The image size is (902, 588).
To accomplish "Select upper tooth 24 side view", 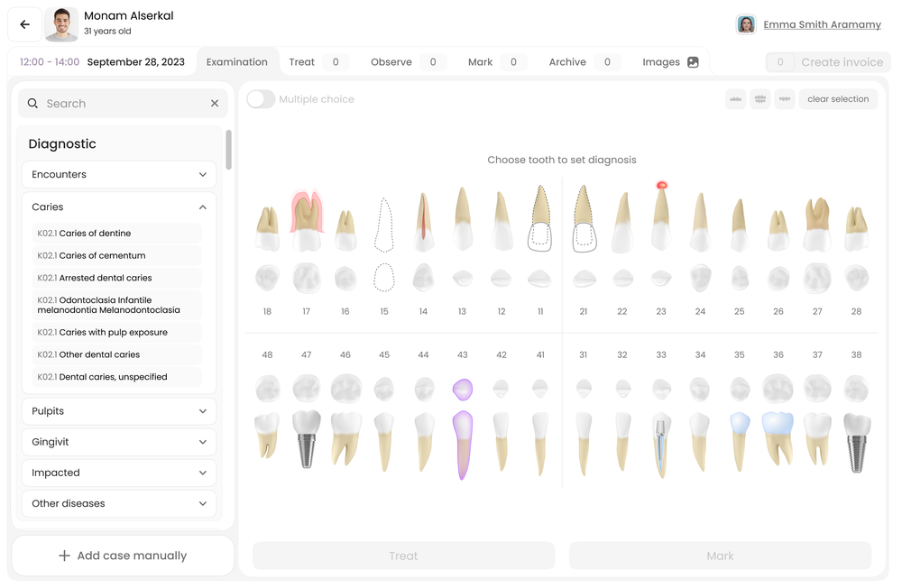I will coord(700,222).
